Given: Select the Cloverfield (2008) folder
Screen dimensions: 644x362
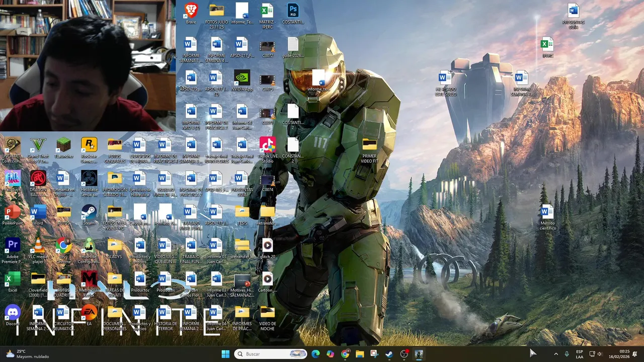Looking at the screenshot, I should (38, 284).
